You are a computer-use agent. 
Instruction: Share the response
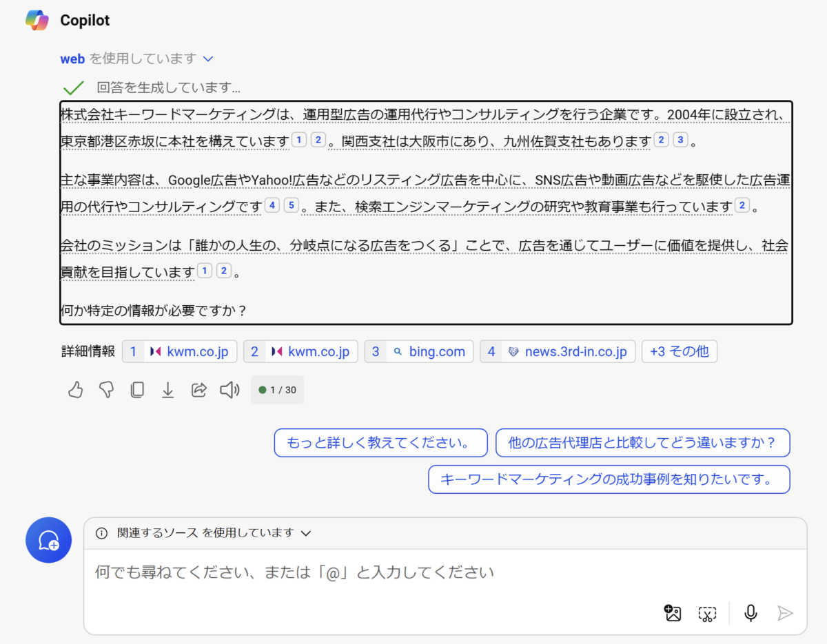198,391
